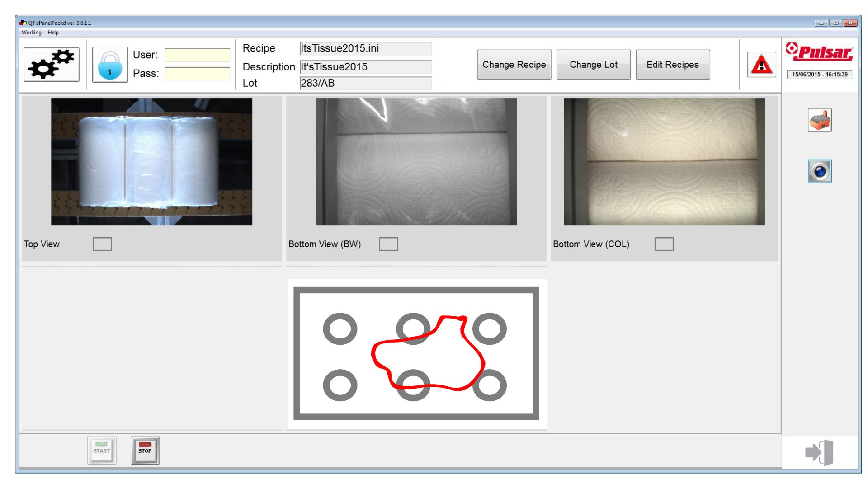Image resolution: width=868 pixels, height=488 pixels.
Task: Click the Recipe field ItsTissue2015.ini
Action: 366,48
